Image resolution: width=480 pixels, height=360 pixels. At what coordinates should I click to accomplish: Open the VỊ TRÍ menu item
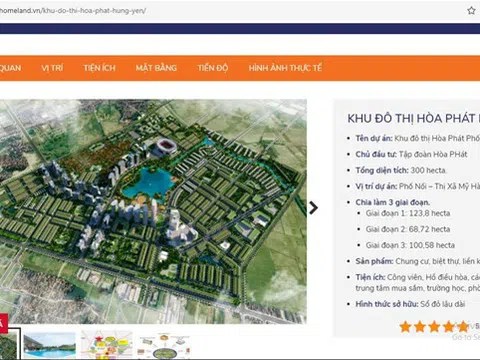(52, 68)
